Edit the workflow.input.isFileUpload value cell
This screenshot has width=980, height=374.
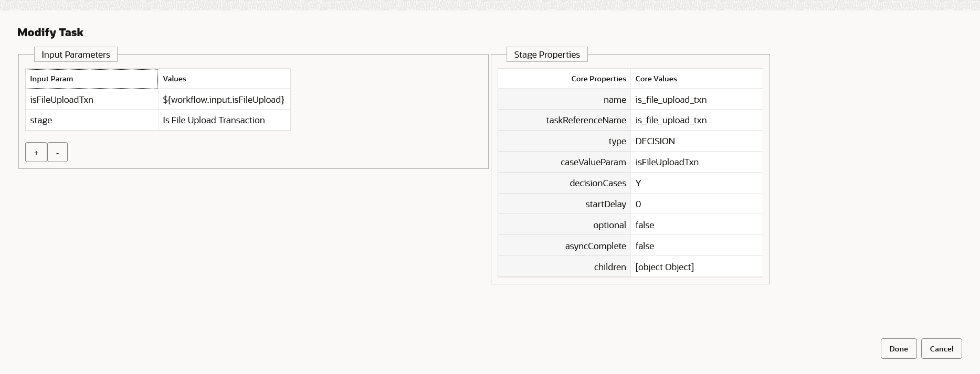point(224,100)
